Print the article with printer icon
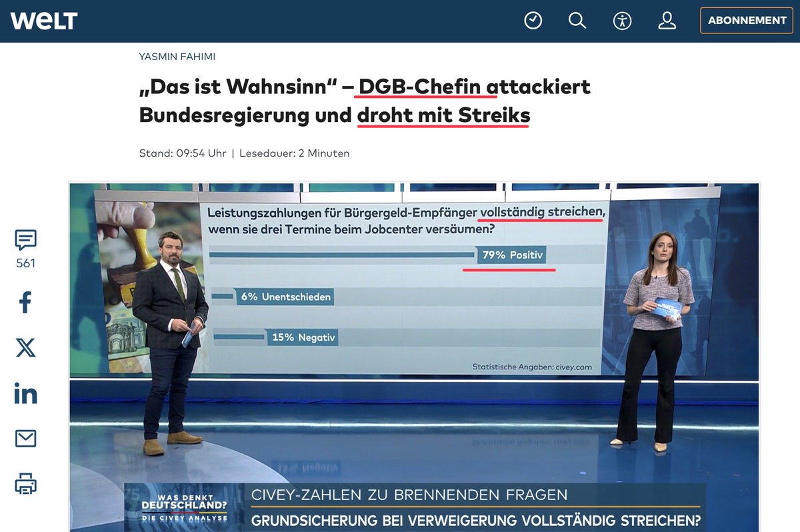The width and height of the screenshot is (800, 532). pyautogui.click(x=25, y=483)
